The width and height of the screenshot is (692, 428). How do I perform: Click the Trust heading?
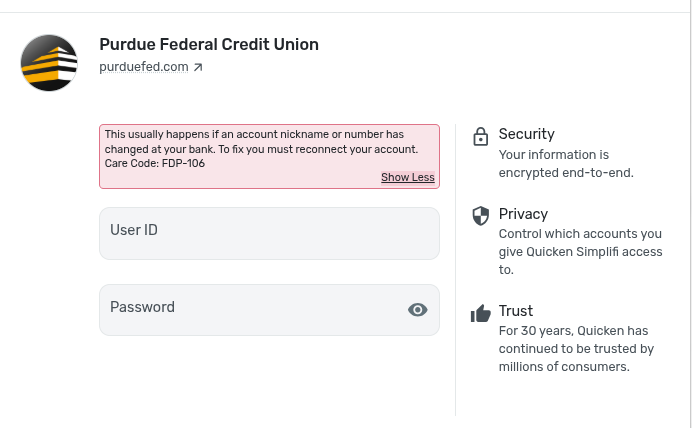(516, 311)
